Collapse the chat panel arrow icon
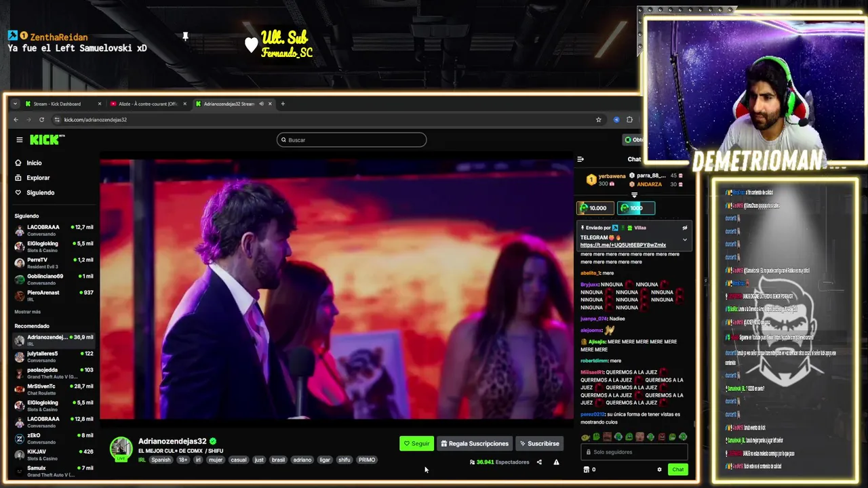Image resolution: width=868 pixels, height=488 pixels. pyautogui.click(x=580, y=159)
